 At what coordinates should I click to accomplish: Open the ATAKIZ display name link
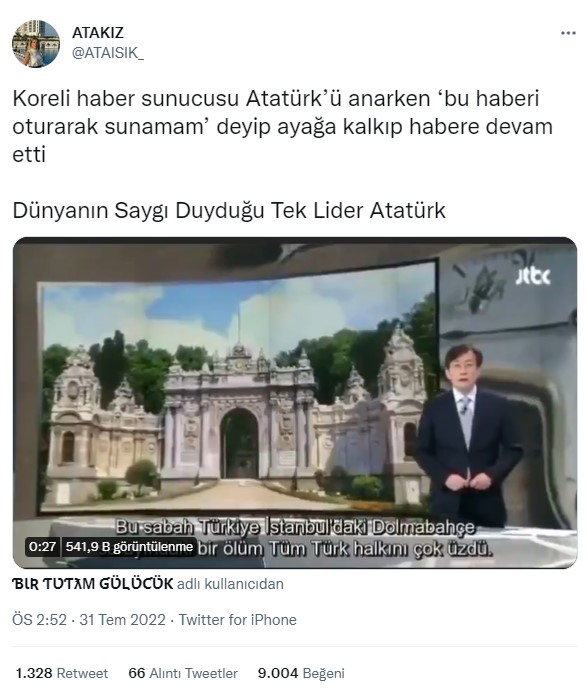[98, 32]
